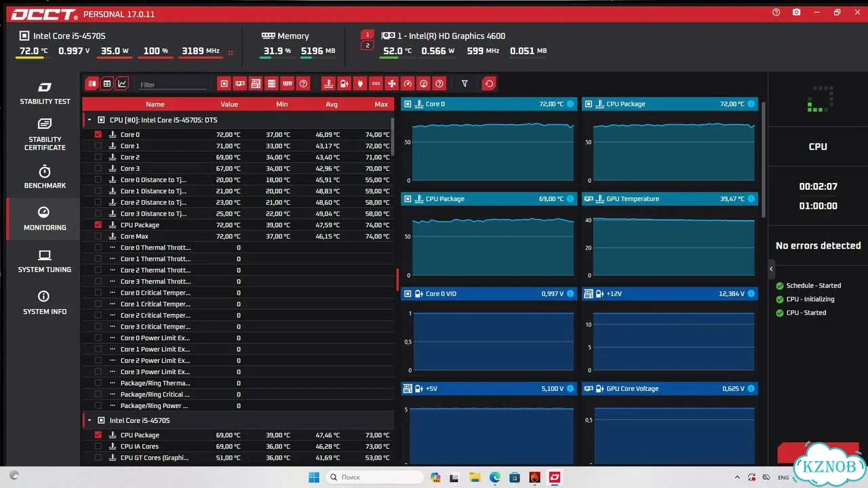The width and height of the screenshot is (868, 488).
Task: Check the CPU GT Cores checkbox
Action: (98, 457)
